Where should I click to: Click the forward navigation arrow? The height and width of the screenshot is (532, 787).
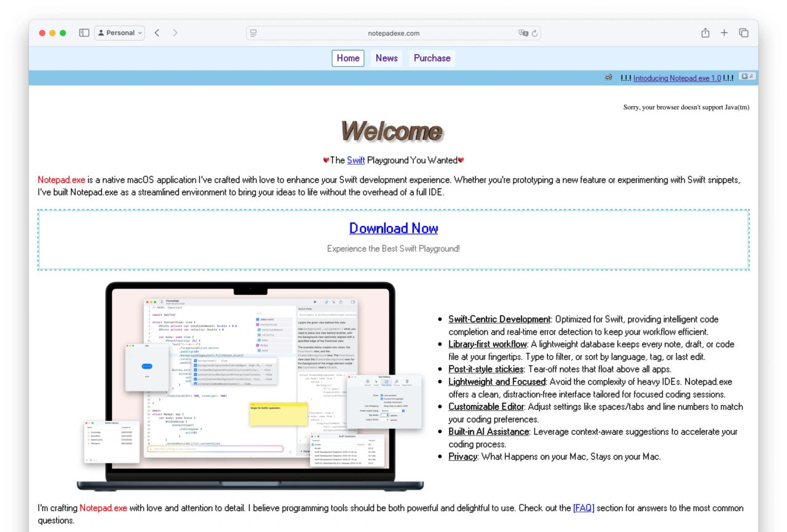click(175, 33)
